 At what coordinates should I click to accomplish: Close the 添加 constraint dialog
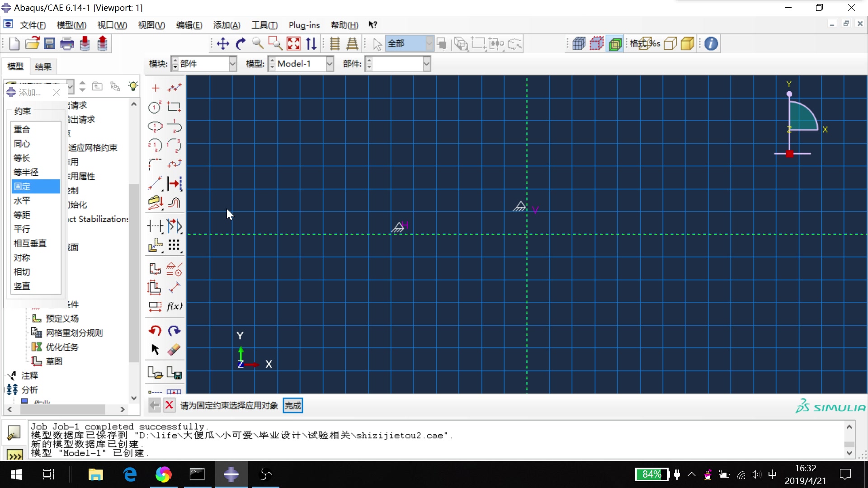tap(57, 92)
